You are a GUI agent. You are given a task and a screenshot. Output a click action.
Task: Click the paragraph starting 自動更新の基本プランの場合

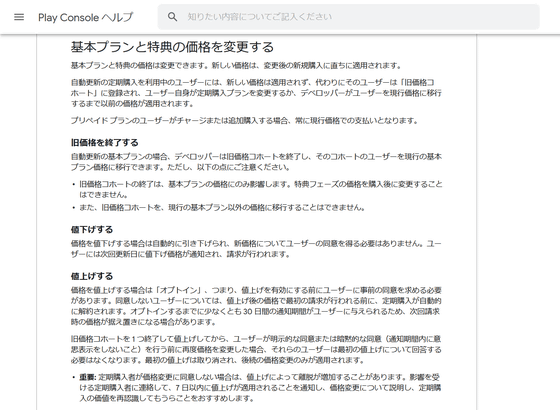[256, 162]
